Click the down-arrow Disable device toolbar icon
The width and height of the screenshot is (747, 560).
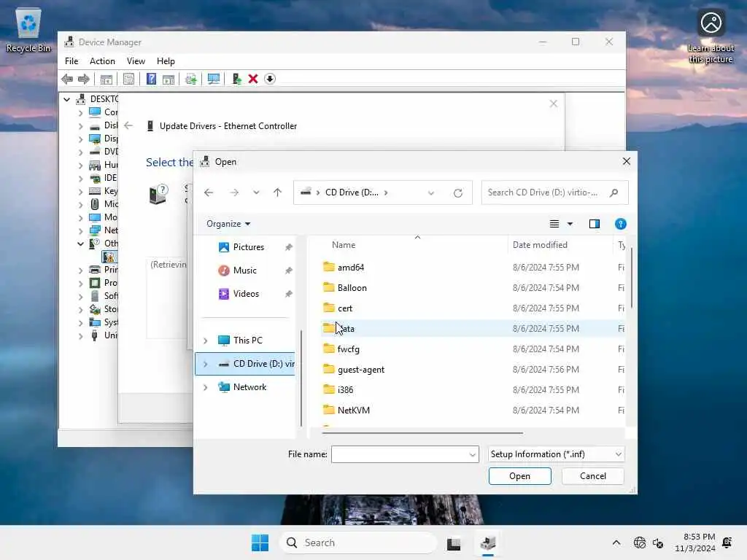(270, 79)
